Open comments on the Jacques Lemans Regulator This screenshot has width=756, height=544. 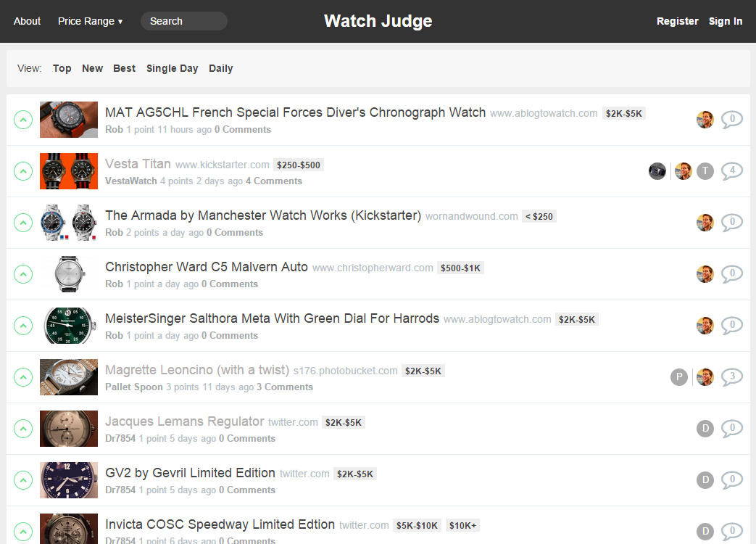732,428
